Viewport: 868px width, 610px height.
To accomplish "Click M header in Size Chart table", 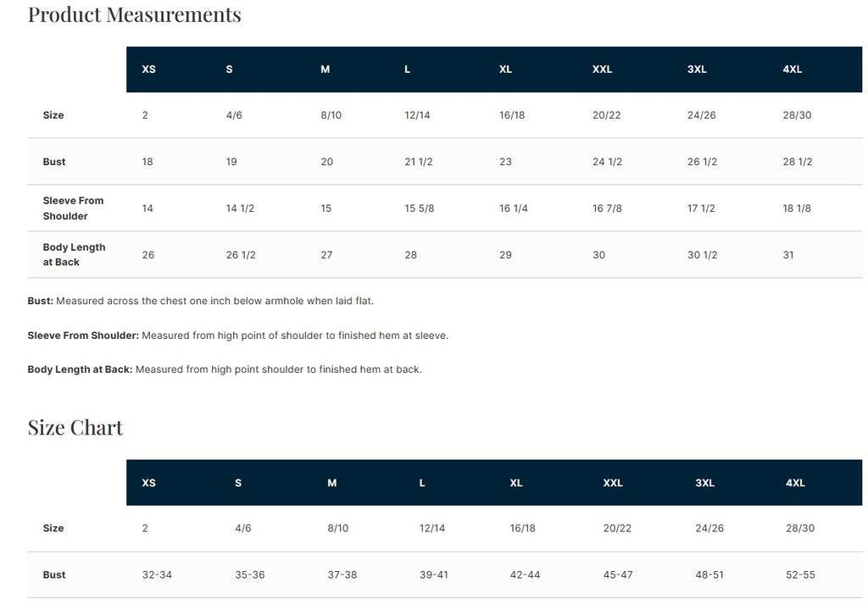I will coord(331,483).
